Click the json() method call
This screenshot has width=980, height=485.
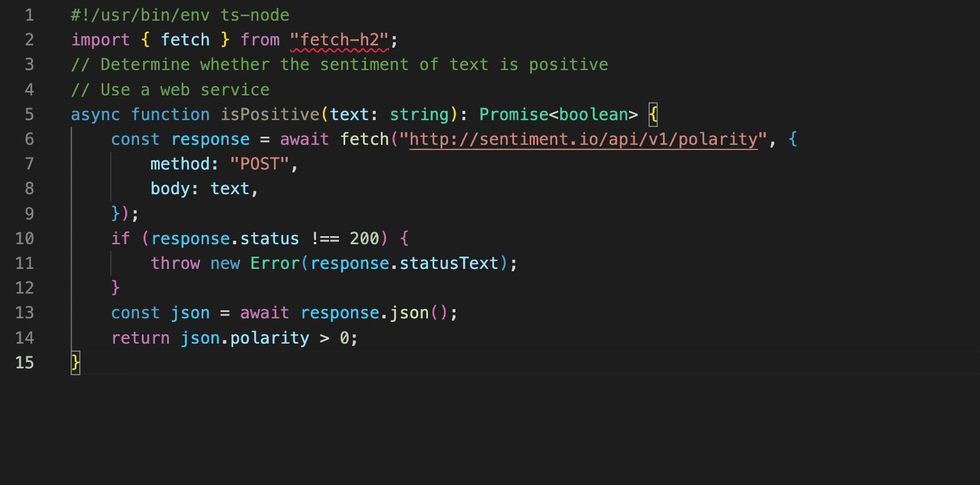click(419, 313)
